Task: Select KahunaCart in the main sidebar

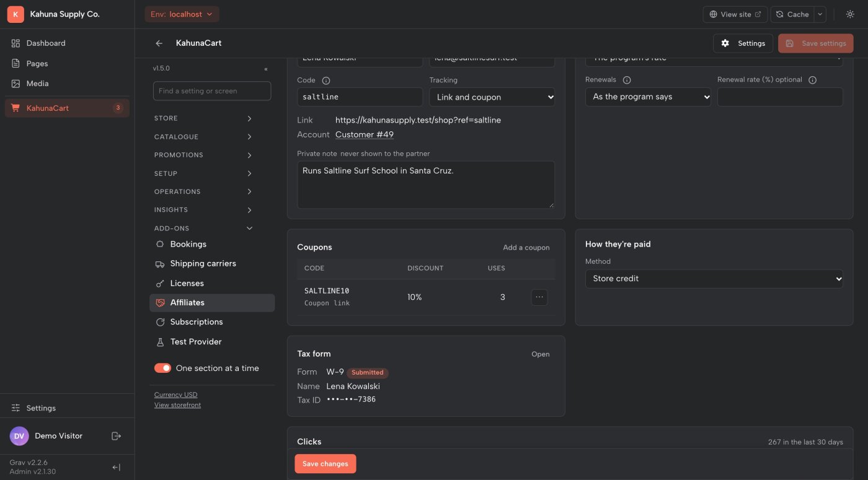Action: click(67, 108)
